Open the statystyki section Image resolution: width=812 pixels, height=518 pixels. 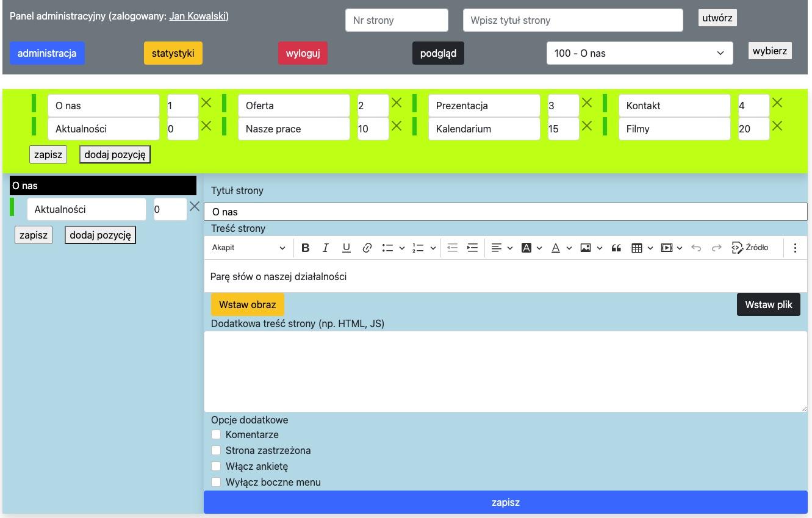click(173, 53)
